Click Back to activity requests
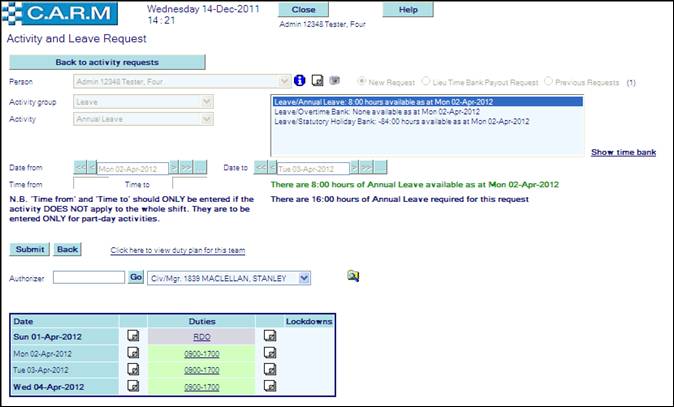The image size is (674, 407). tap(106, 62)
